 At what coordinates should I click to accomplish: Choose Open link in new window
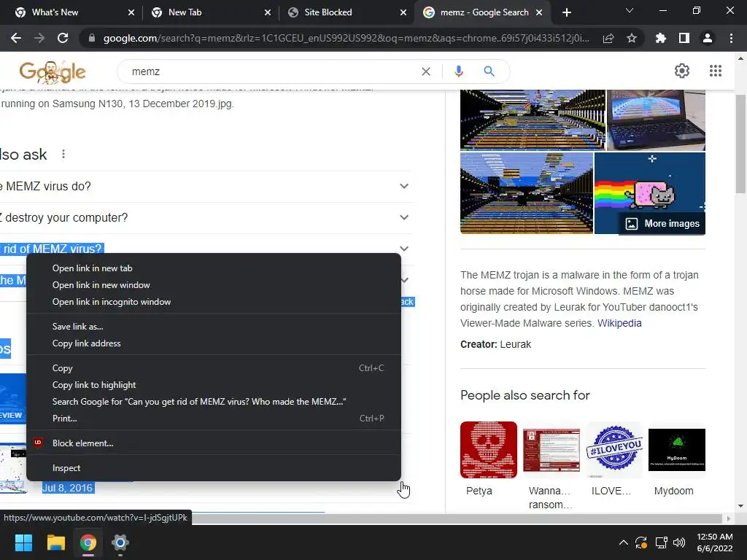[214, 285]
